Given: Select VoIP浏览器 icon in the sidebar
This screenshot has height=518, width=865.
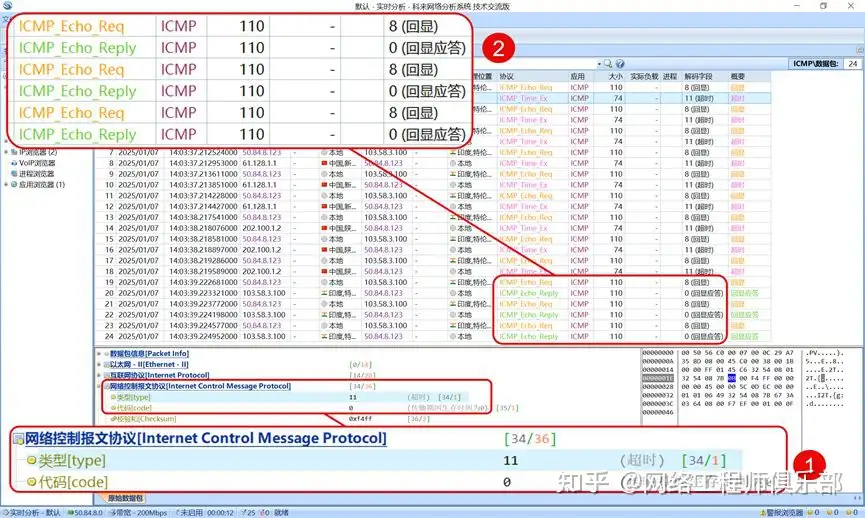Looking at the screenshot, I should (x=13, y=163).
